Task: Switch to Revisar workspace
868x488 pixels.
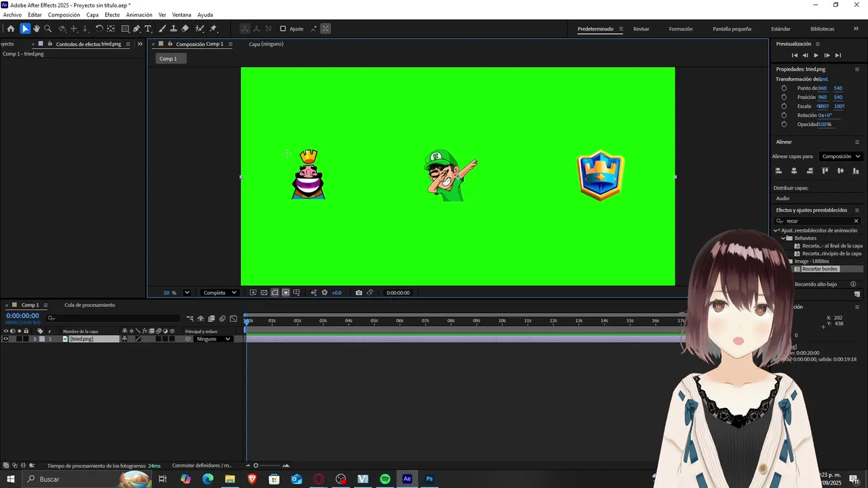Action: click(641, 29)
